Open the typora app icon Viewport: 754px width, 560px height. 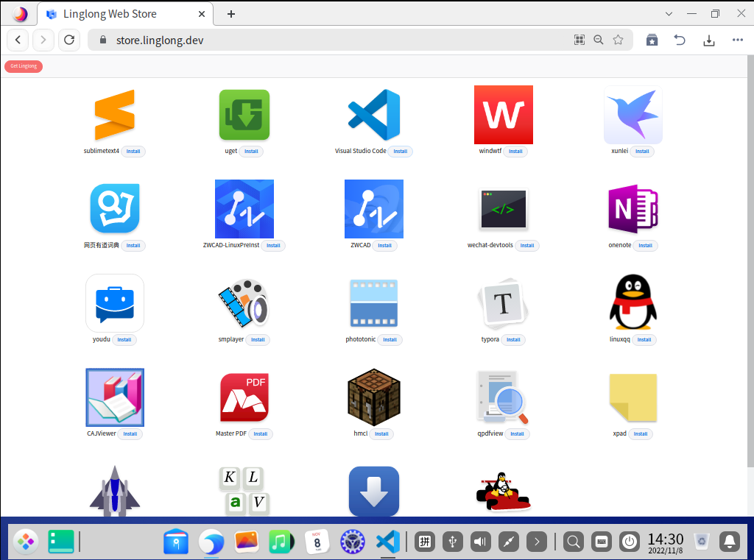[x=504, y=303]
